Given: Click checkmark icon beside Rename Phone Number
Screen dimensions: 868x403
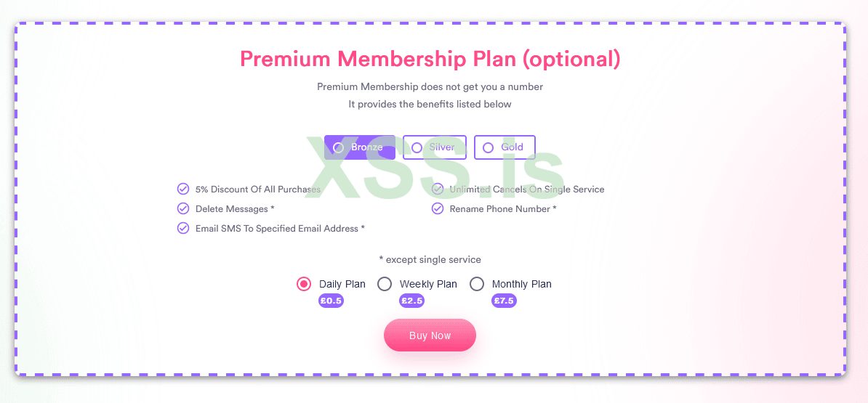Looking at the screenshot, I should click(438, 208).
